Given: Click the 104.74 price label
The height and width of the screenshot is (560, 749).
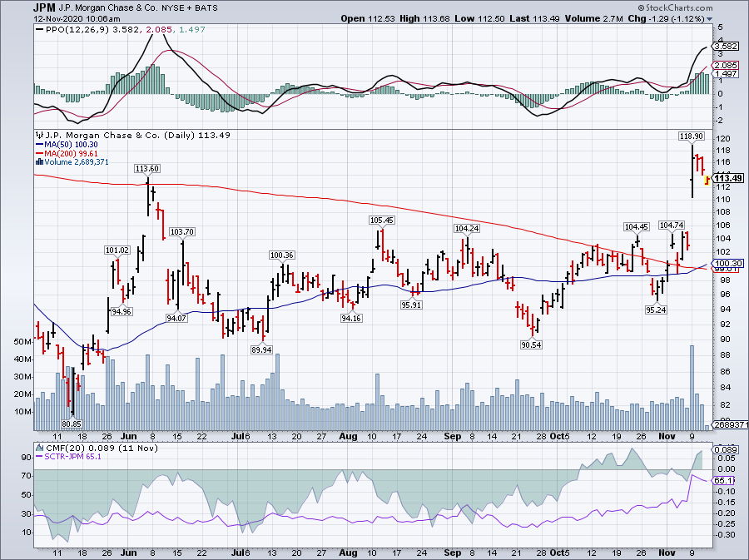Looking at the screenshot, I should coord(672,225).
